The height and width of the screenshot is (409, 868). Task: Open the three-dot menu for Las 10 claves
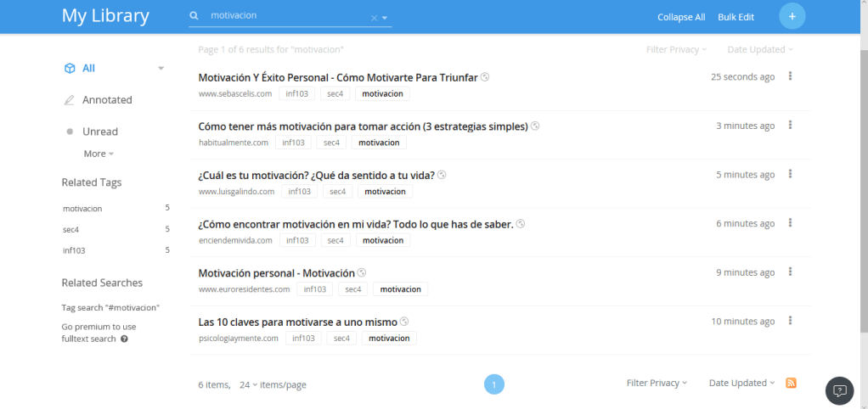point(790,321)
